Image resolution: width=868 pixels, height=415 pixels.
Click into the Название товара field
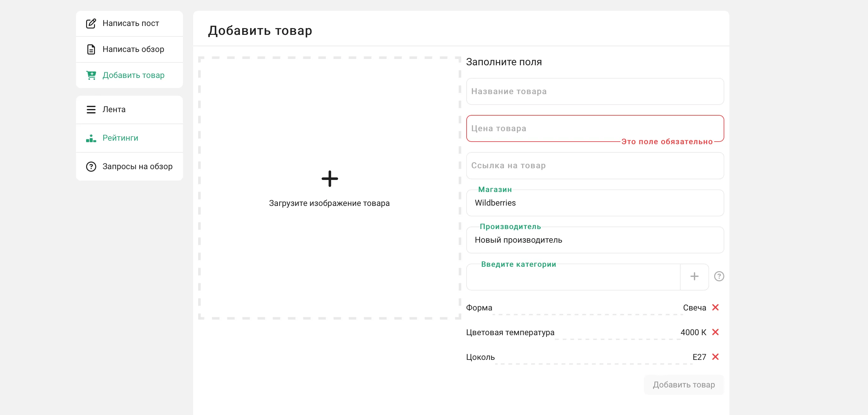pos(595,91)
